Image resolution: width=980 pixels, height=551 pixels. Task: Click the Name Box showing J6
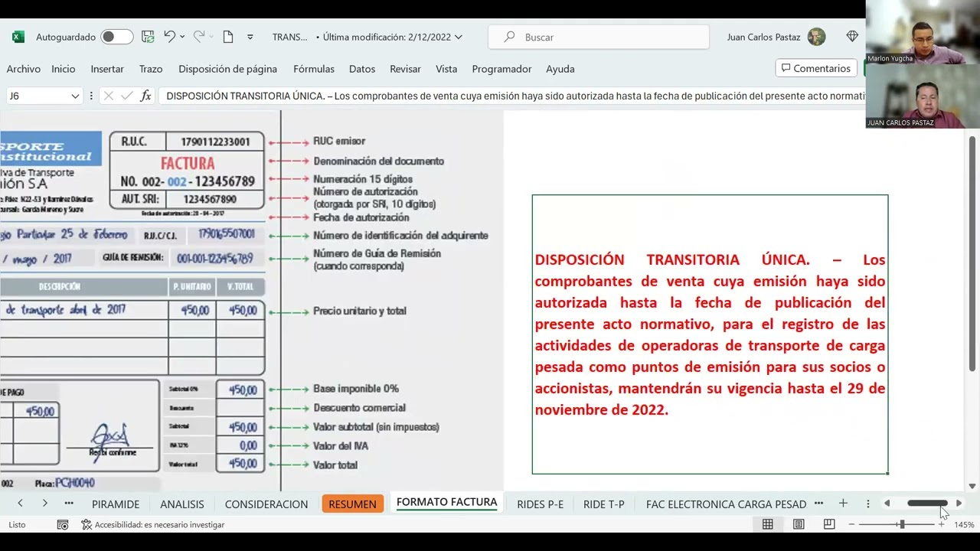point(37,96)
